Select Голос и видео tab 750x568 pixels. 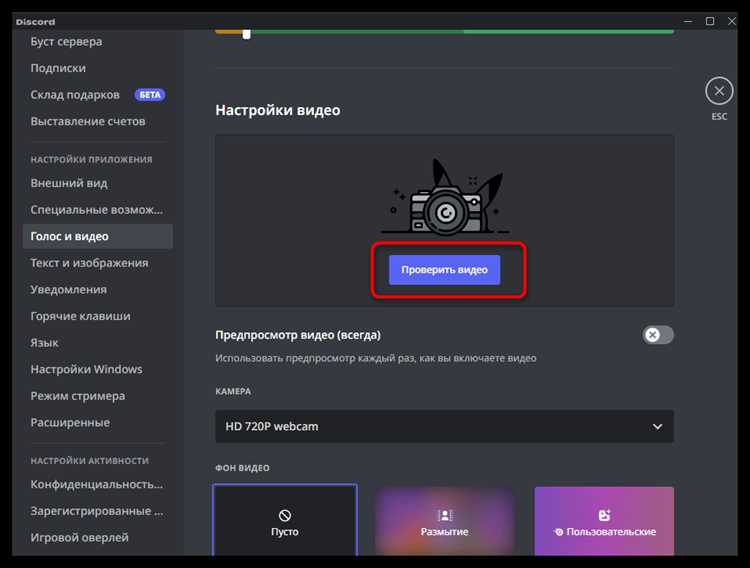point(98,236)
